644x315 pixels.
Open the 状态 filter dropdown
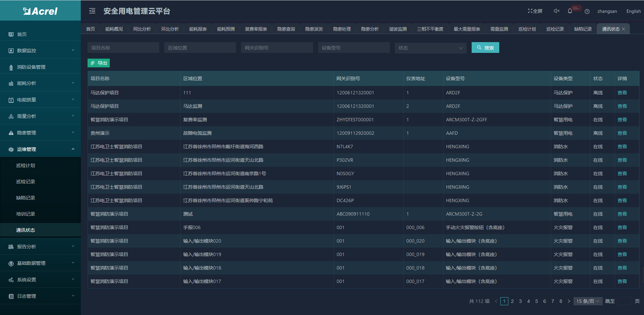(430, 48)
